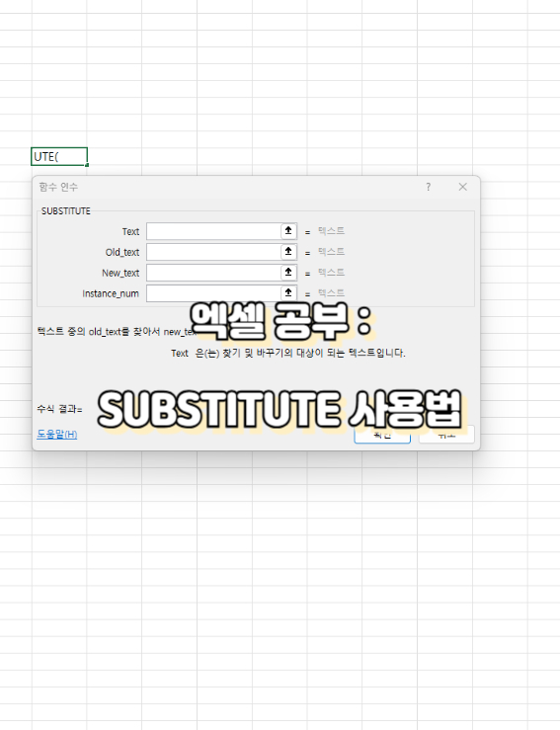This screenshot has width=560, height=730.
Task: Click into the Text input field
Action: 213,231
